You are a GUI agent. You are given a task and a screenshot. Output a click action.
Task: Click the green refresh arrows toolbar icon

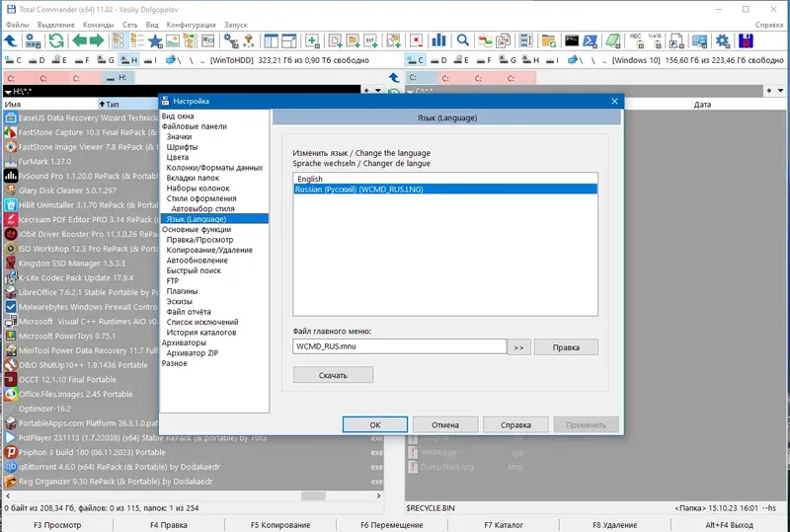56,40
